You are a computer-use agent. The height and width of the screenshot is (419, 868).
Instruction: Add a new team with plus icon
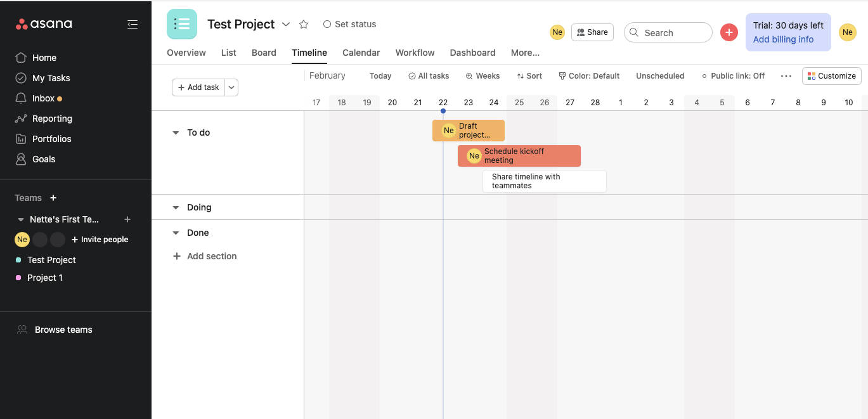(53, 198)
